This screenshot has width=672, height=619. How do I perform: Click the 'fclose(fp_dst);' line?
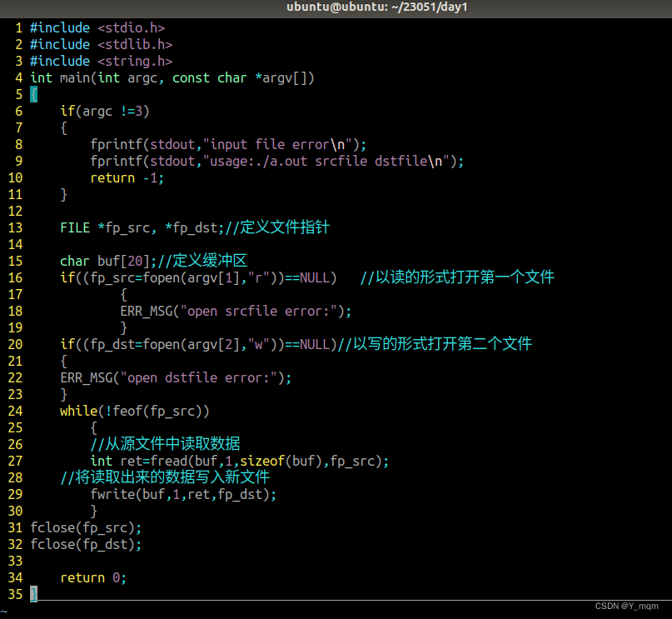tap(86, 545)
